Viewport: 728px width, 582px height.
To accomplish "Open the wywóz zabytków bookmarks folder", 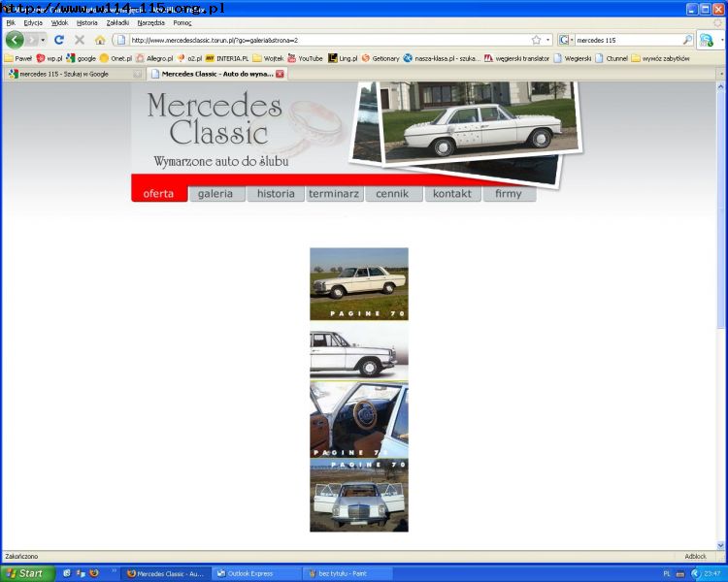I will coord(660,58).
